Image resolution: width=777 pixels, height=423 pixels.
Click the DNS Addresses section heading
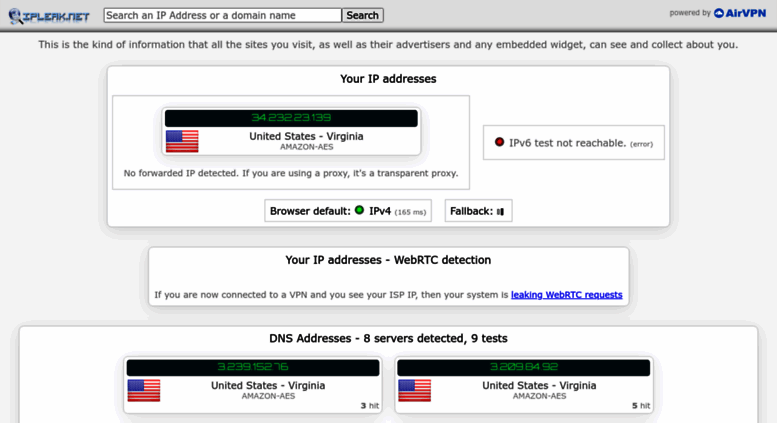coord(388,338)
